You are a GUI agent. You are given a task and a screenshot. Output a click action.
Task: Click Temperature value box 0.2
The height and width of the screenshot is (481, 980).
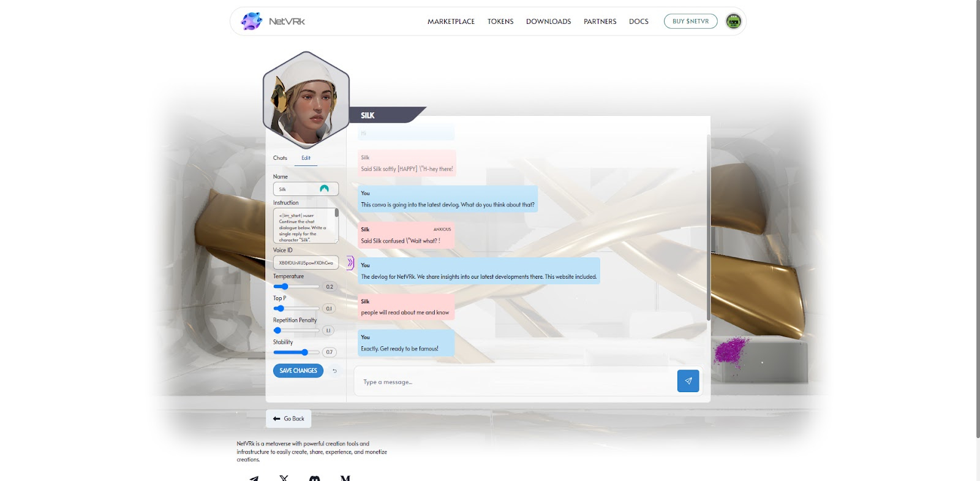pos(330,287)
